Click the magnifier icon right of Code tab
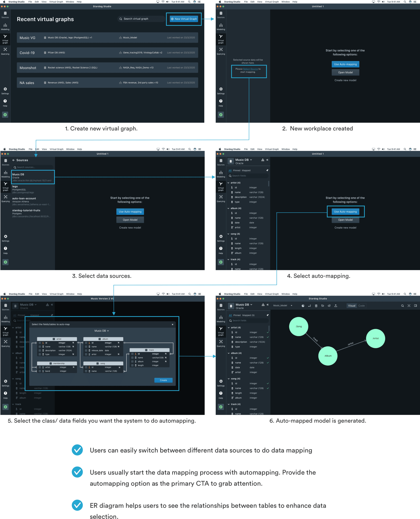420x519 pixels. 402,306
